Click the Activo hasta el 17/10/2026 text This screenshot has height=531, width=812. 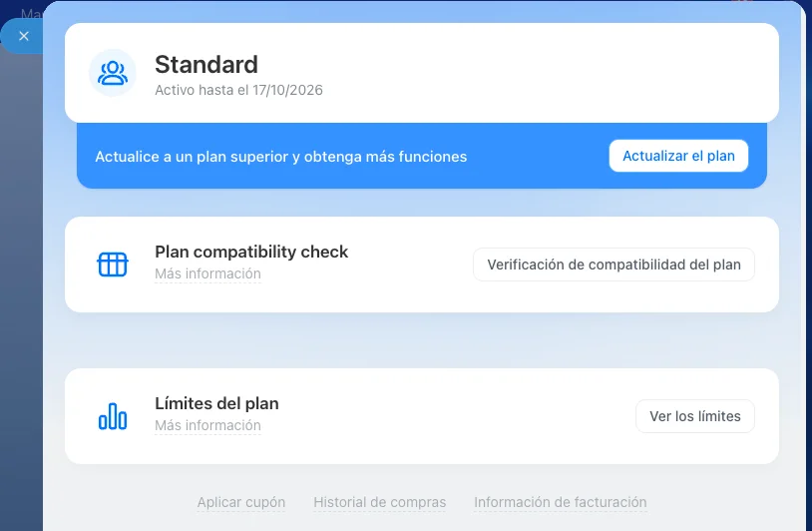point(238,90)
